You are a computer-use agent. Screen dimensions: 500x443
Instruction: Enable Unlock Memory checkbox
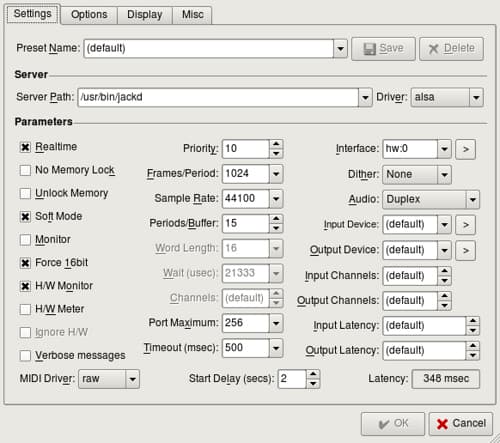[x=25, y=193]
